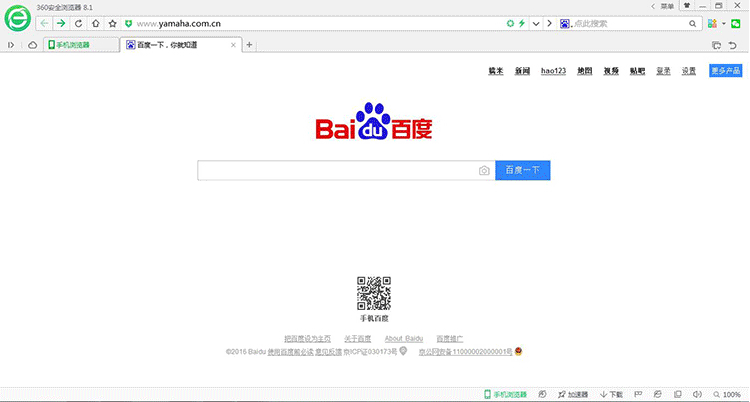The width and height of the screenshot is (750, 402).
Task: Restore closed tab with the undo arrow icon
Action: tap(732, 45)
